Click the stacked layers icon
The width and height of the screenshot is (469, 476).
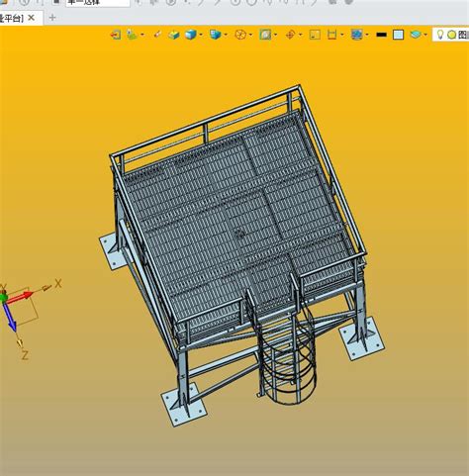[416, 35]
